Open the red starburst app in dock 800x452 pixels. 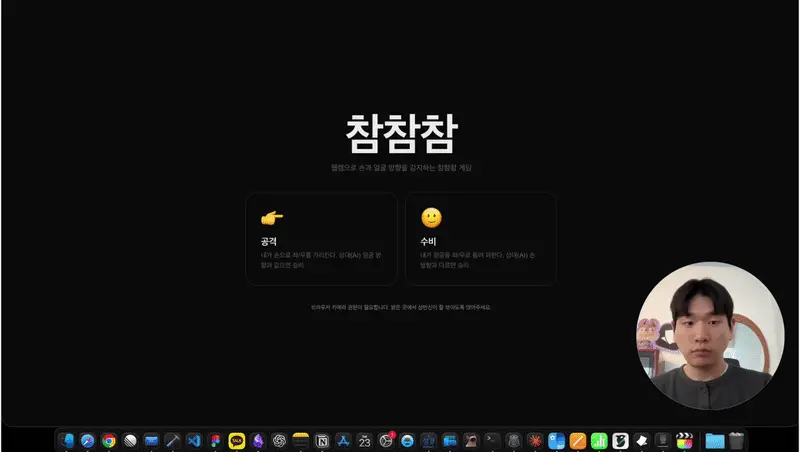point(535,441)
